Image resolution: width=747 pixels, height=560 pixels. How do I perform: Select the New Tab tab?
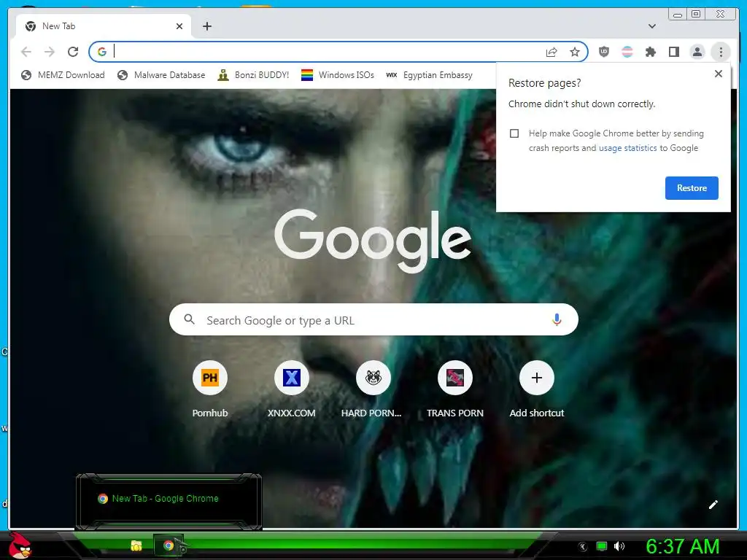(x=104, y=26)
